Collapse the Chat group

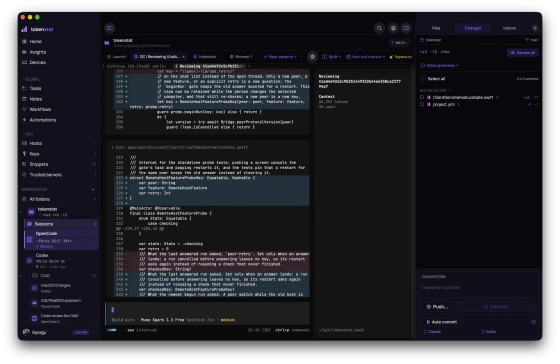21,275
